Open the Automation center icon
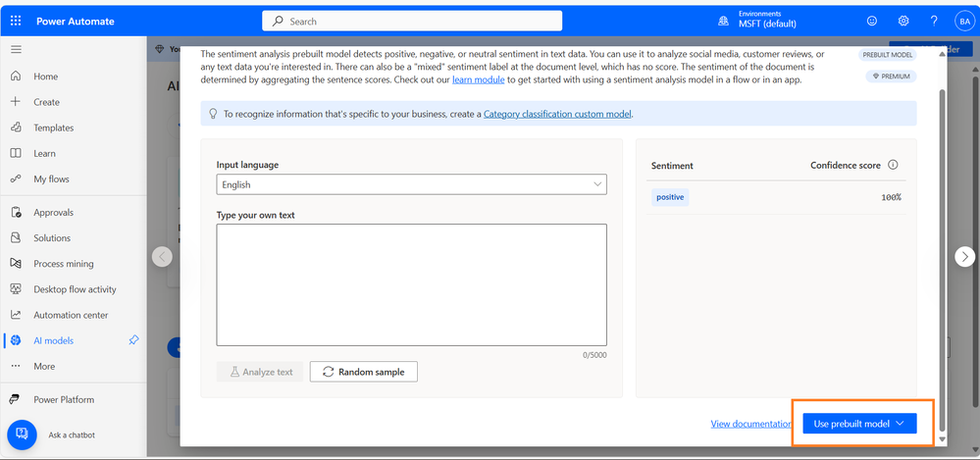Image resolution: width=980 pixels, height=460 pixels. tap(17, 315)
